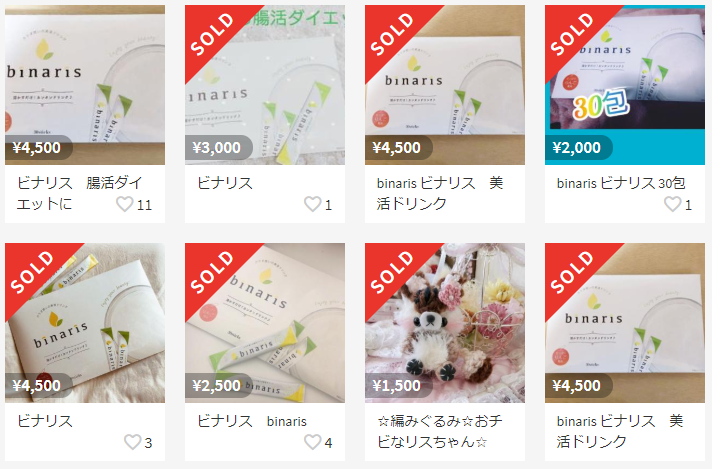
Task: Favorite the binaris ビナリス 30包 listing heart
Action: pos(672,204)
